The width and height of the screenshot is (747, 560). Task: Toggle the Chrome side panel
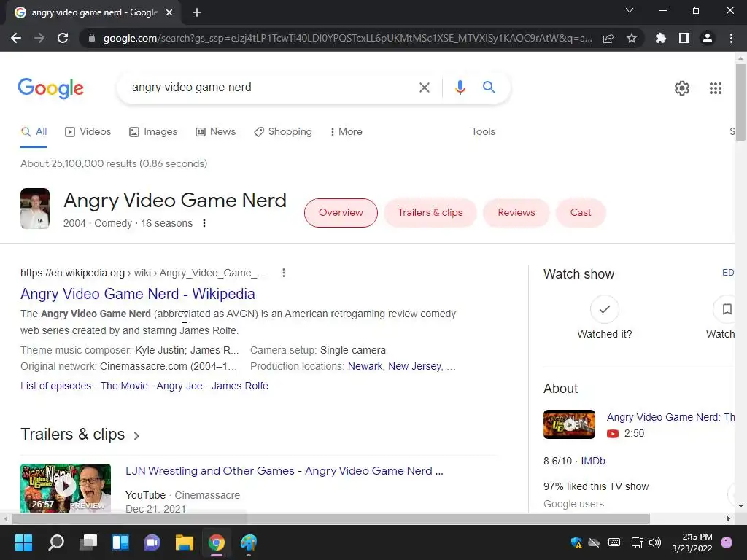(x=684, y=38)
